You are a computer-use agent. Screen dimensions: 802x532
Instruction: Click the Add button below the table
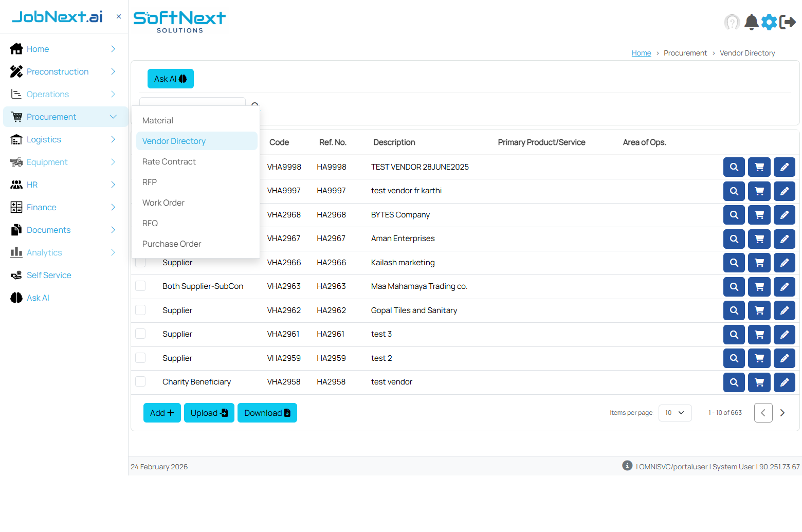161,412
